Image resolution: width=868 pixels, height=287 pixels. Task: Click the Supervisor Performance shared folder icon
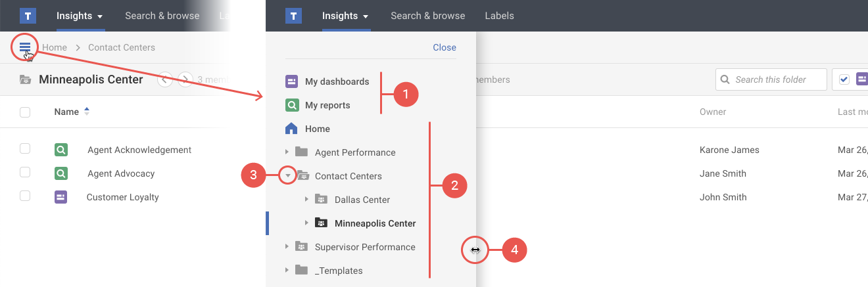coord(301,247)
